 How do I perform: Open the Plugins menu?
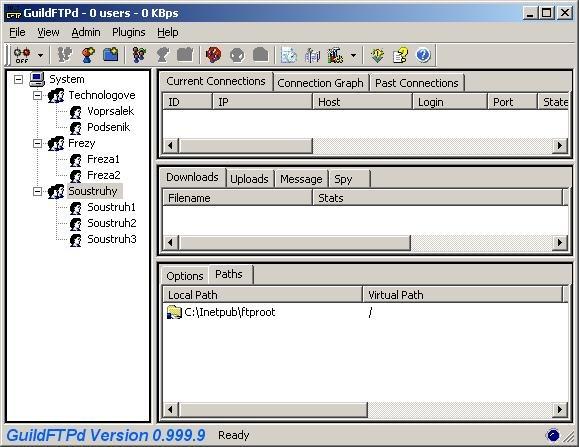coord(129,32)
